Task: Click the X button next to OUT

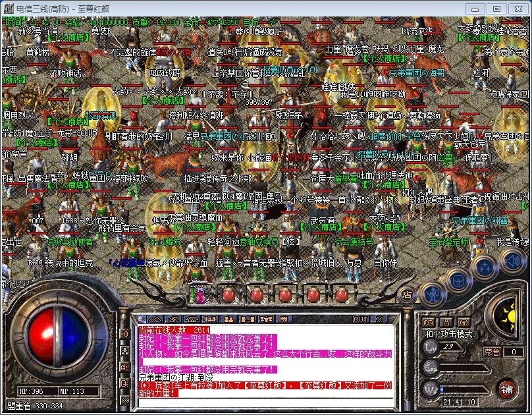Action: (379, 319)
